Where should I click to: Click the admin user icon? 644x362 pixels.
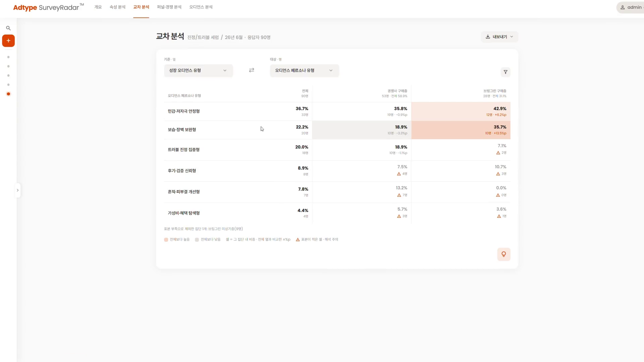click(623, 7)
